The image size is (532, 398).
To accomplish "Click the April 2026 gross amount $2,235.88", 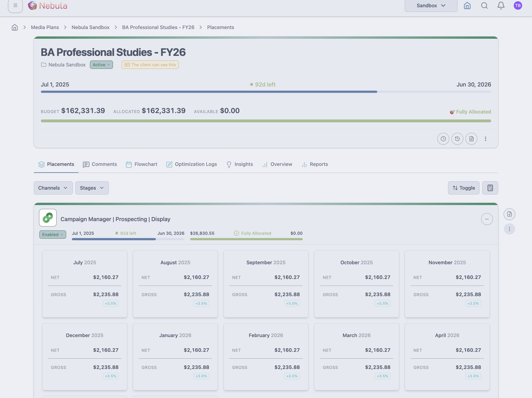I will [x=468, y=367].
